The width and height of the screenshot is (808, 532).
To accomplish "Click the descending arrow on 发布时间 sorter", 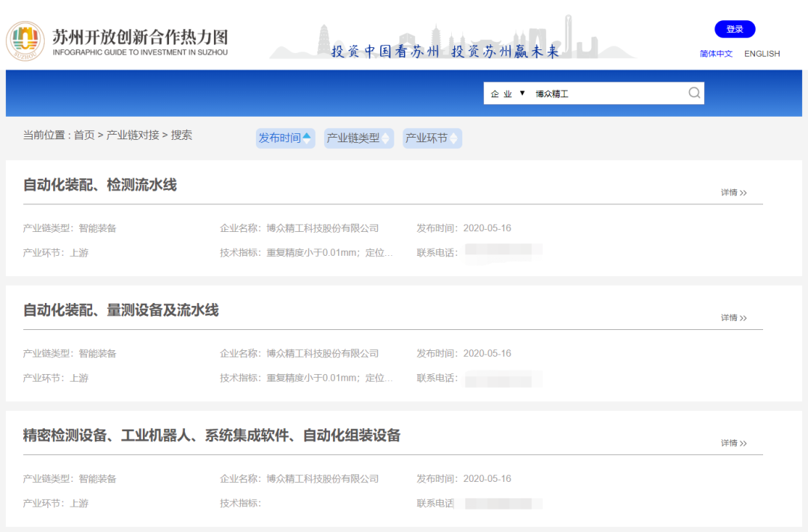I will tap(306, 141).
